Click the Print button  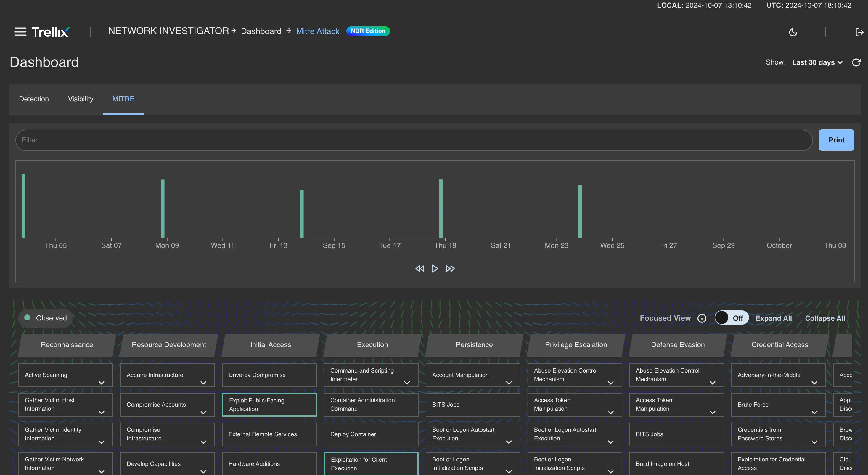[x=836, y=140]
